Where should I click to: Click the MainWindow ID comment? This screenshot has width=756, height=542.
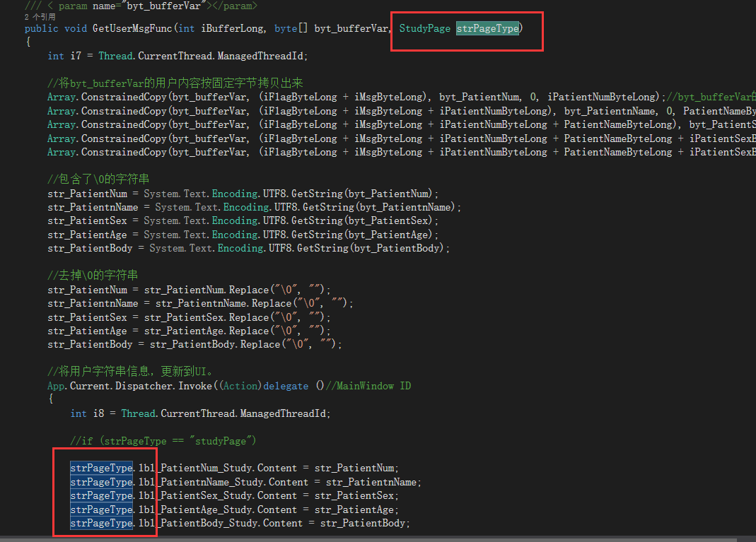coord(382,385)
